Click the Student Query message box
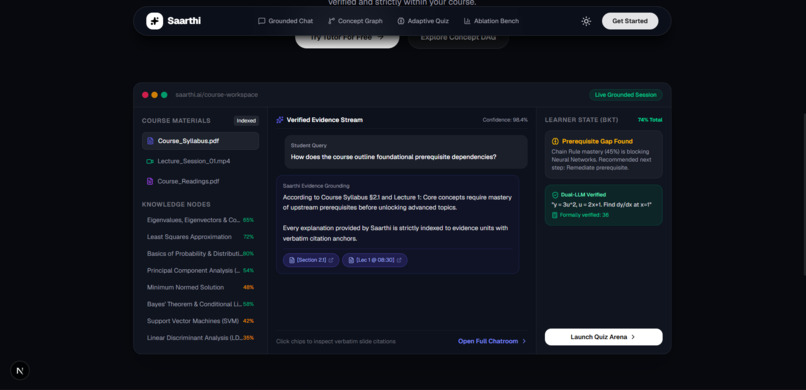Image resolution: width=806 pixels, height=390 pixels. point(406,152)
